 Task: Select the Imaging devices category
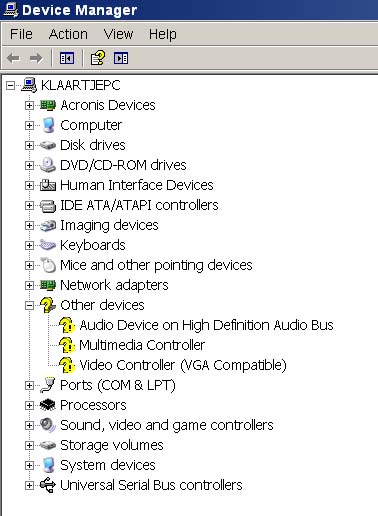109,225
